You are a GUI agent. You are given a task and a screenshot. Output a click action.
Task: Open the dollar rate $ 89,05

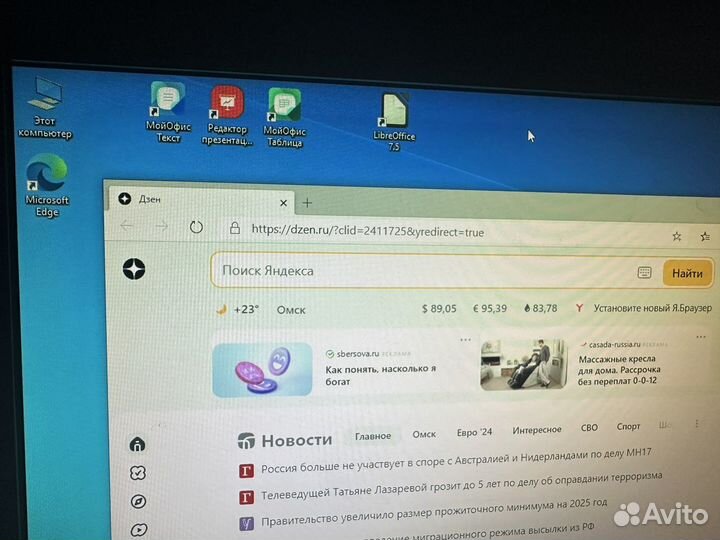point(439,309)
